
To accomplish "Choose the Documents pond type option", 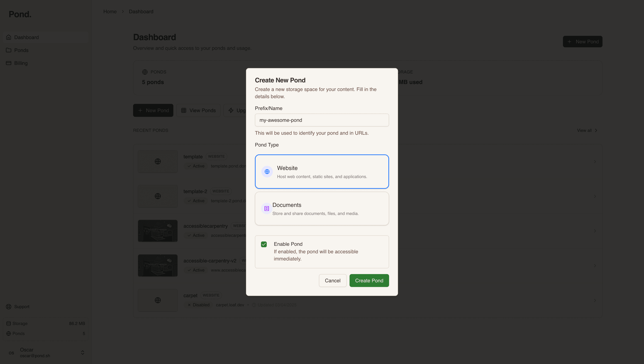I will pos(322,209).
